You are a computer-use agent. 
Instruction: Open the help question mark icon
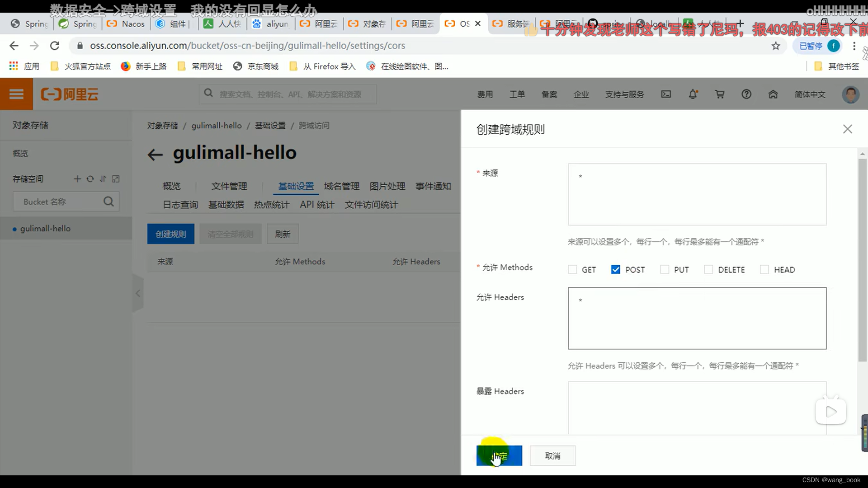click(746, 94)
